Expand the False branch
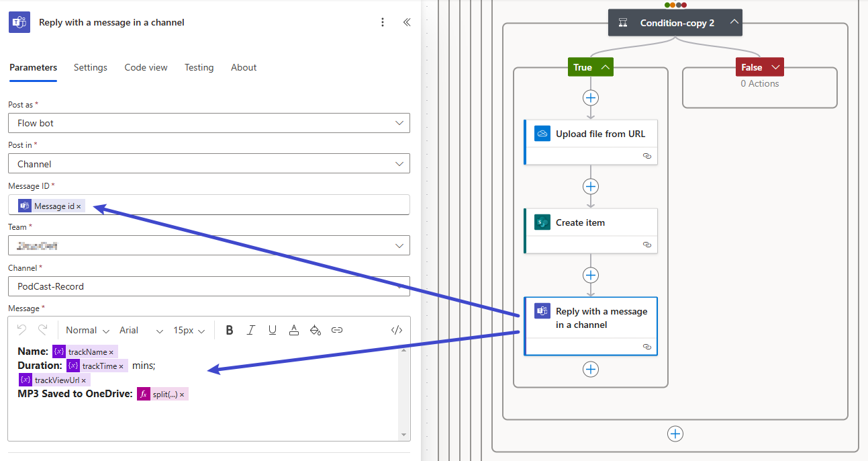Viewport: 868px width, 461px height. point(775,67)
